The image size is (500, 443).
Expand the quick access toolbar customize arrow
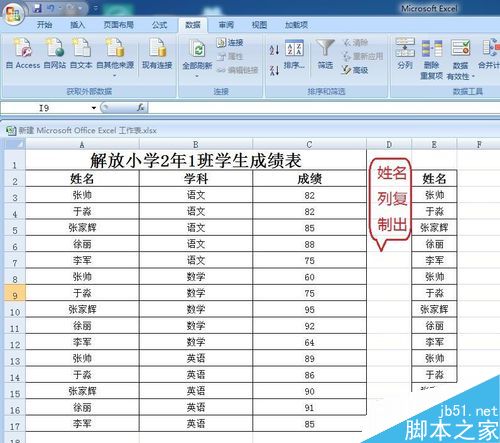[95, 9]
